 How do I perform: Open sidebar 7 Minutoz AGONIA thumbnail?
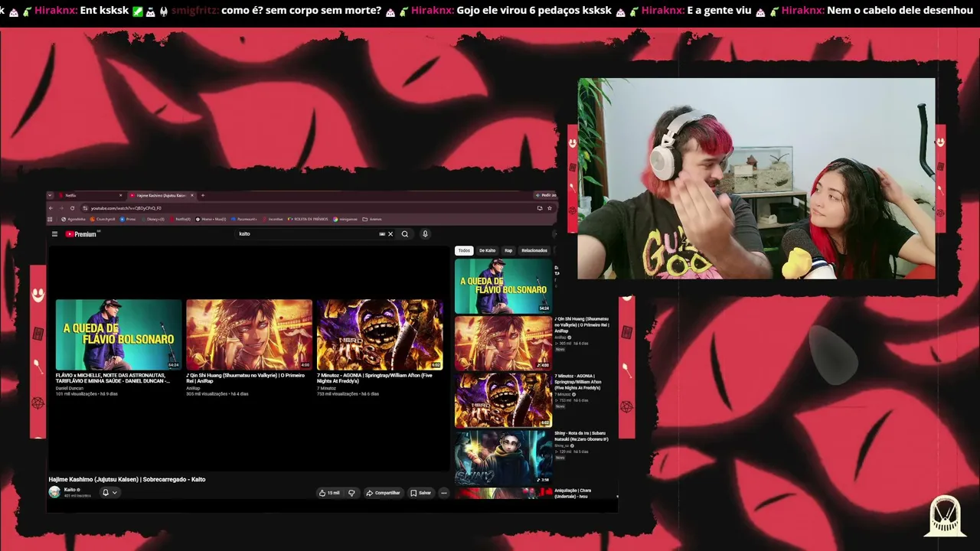pos(503,400)
